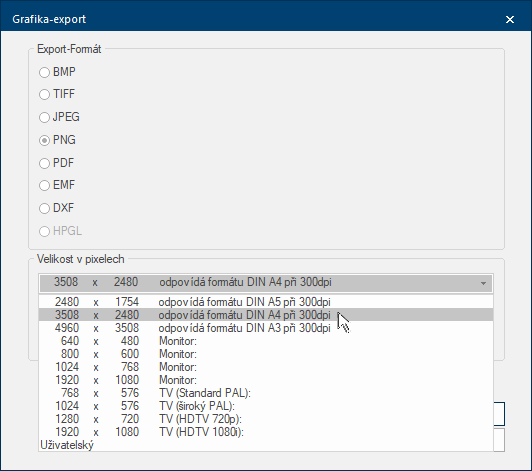Select 1024 x 576 TV široký PAL
Screen dimensions: 532x471
coord(266,406)
